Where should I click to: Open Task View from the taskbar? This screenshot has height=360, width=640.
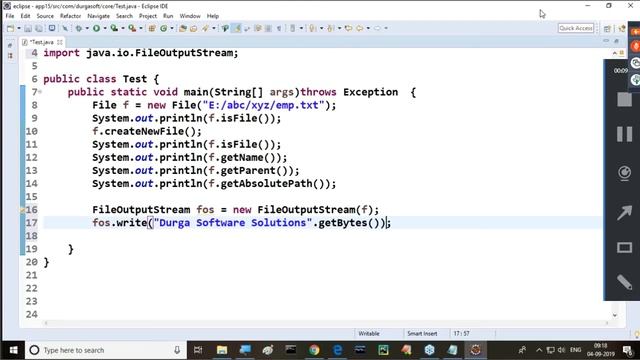198,350
